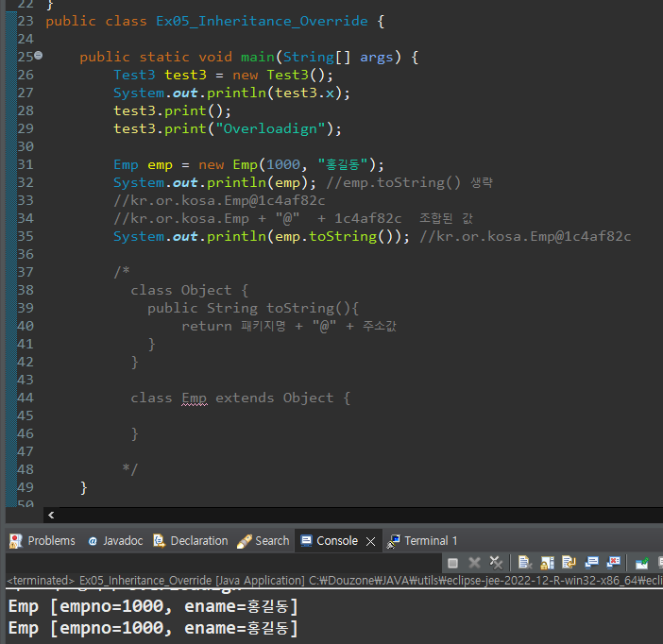The height and width of the screenshot is (644, 663).
Task: Click line number 30 in the editor gutter
Action: tap(25, 146)
